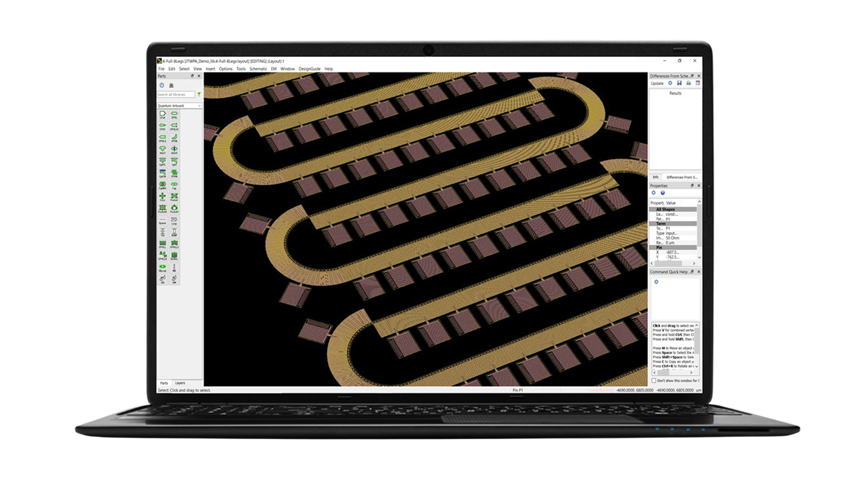Open settings gear next to Update
This screenshot has height=488, width=868.
670,84
